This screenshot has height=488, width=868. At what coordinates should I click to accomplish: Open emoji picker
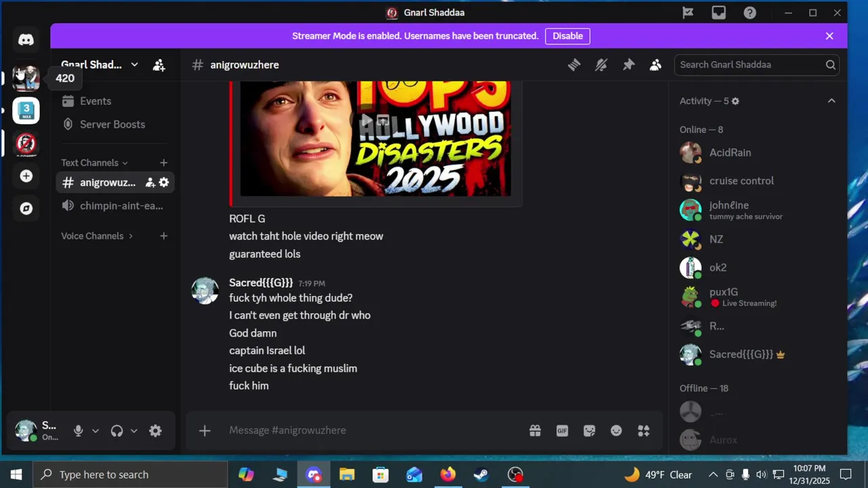click(616, 430)
